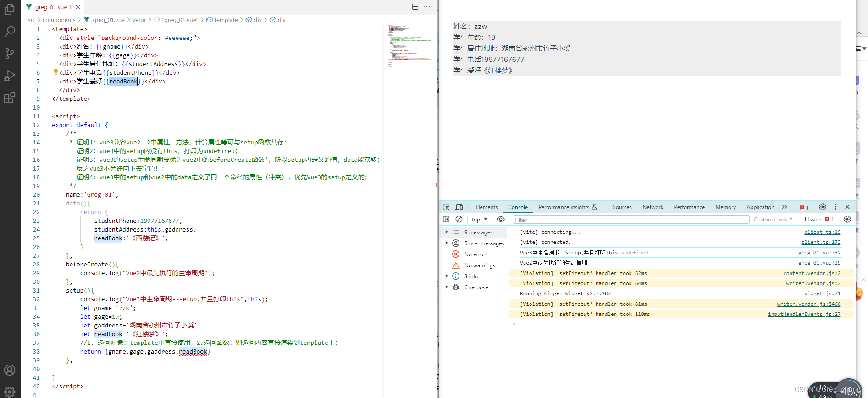Open the Performance tab in DevTools

[x=689, y=207]
